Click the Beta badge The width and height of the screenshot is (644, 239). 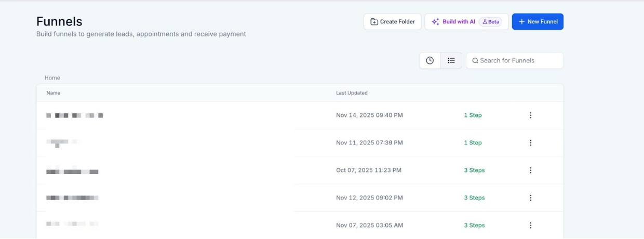(x=490, y=22)
